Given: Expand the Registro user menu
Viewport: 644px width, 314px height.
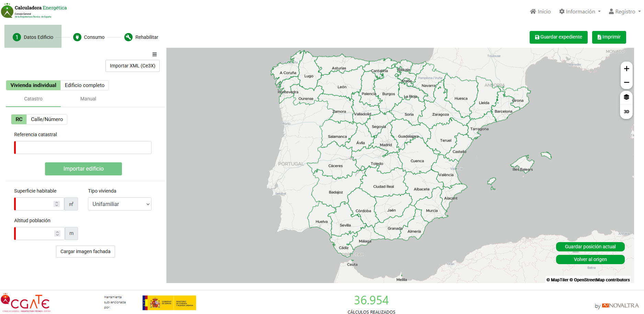Looking at the screenshot, I should (x=625, y=12).
